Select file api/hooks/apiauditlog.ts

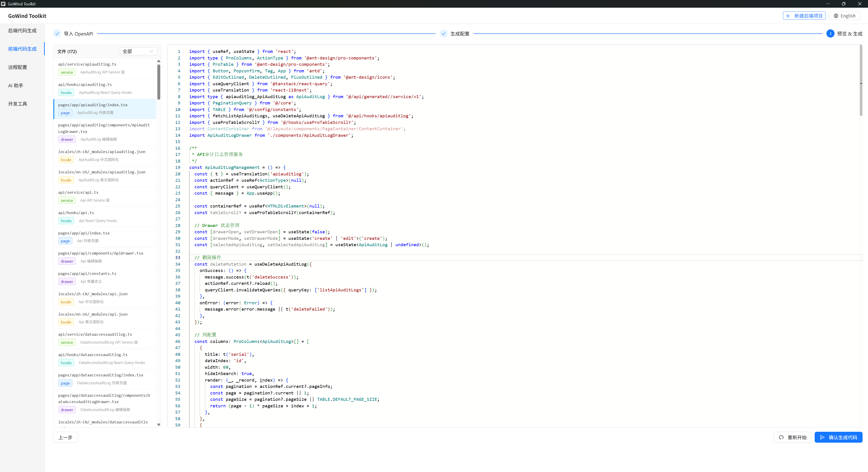pos(105,89)
